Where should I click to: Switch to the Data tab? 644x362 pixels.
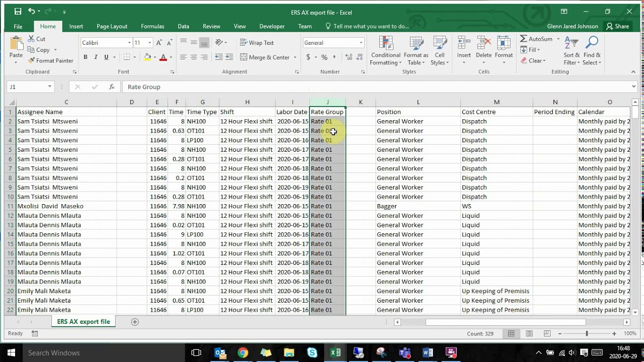(183, 26)
